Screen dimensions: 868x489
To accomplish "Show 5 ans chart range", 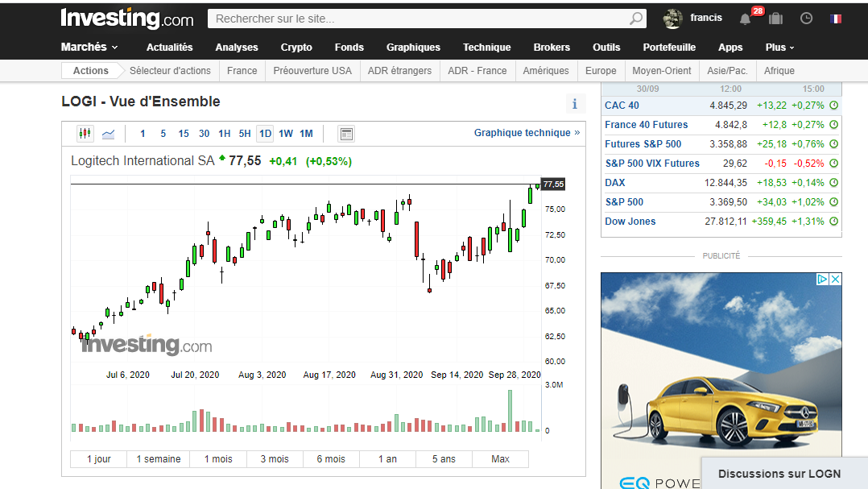I will [x=444, y=459].
